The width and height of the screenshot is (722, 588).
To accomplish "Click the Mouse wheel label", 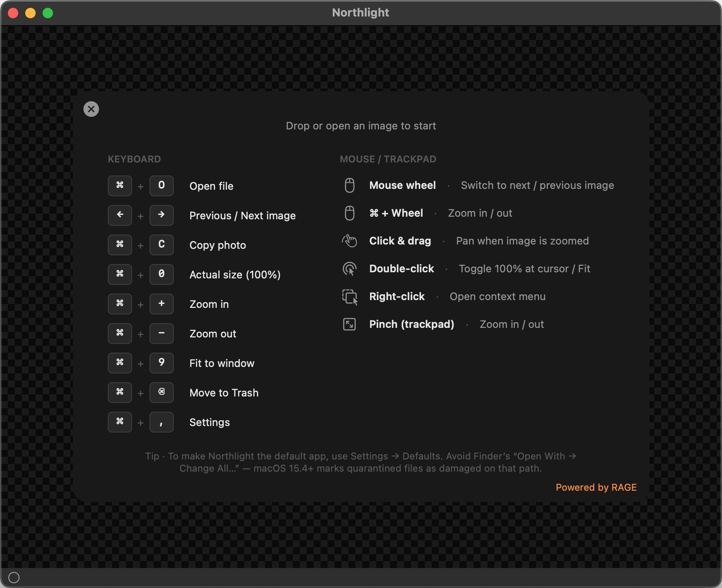I will tap(403, 185).
